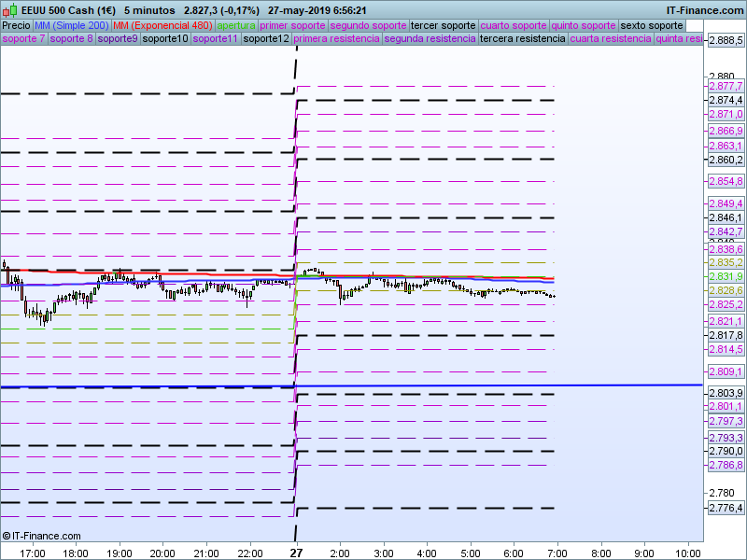
Task: Click the 2.776,4 price axis label
Action: pyautogui.click(x=725, y=508)
